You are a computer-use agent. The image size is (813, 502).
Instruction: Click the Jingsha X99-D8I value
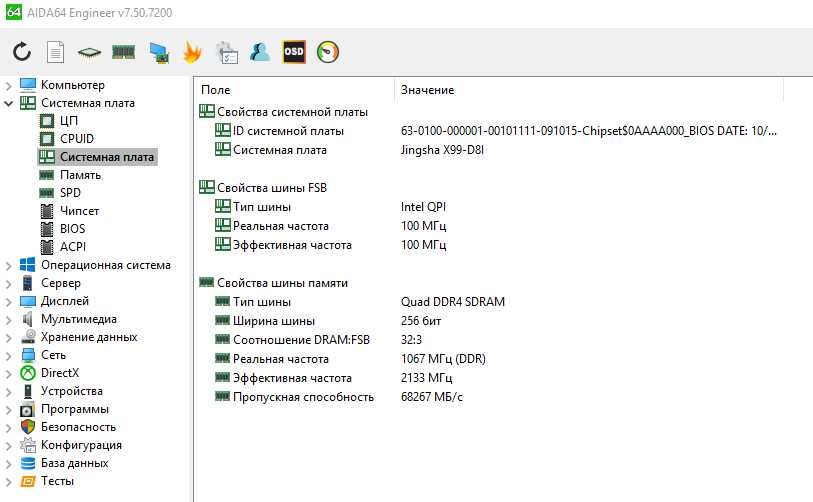click(442, 150)
